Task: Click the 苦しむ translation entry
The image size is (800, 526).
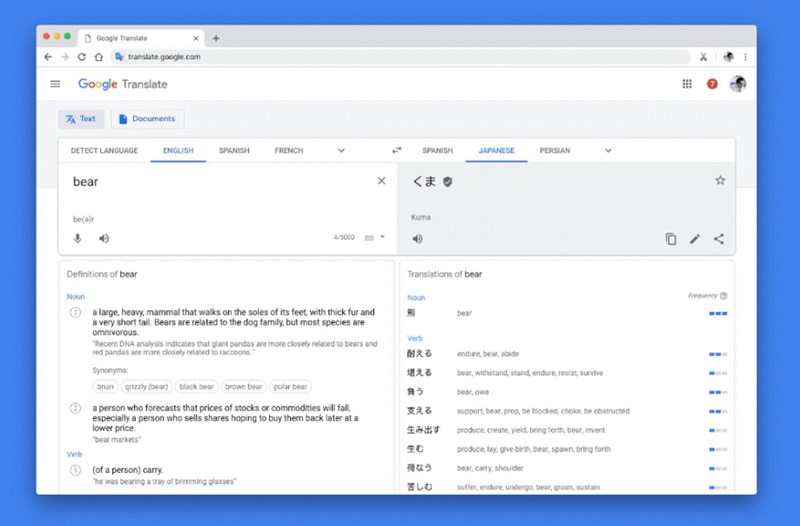Action: click(419, 487)
